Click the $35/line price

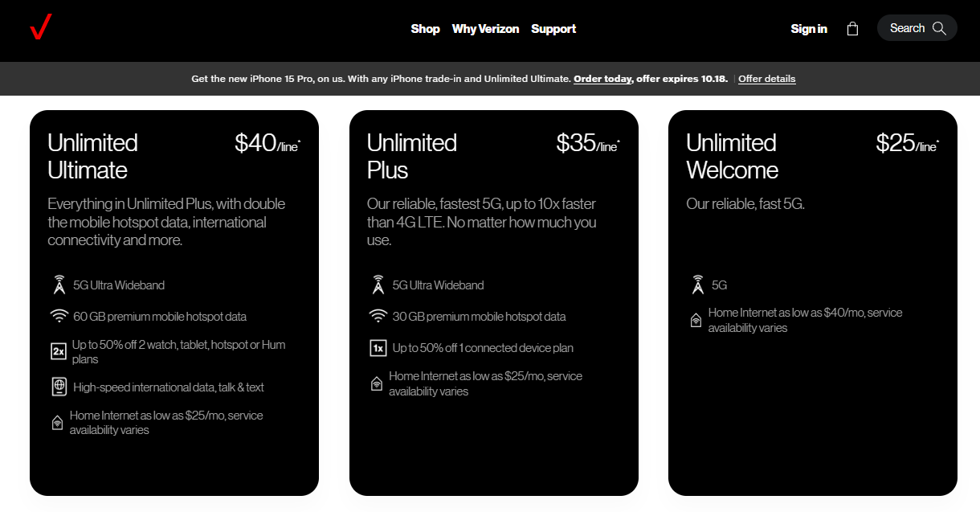tap(588, 143)
